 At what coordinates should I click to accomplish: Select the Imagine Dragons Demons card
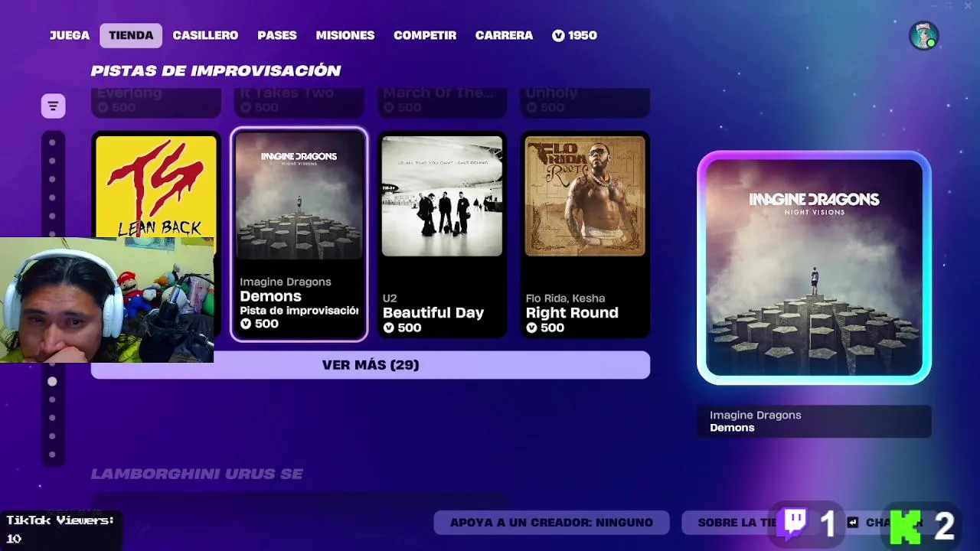[x=299, y=233]
